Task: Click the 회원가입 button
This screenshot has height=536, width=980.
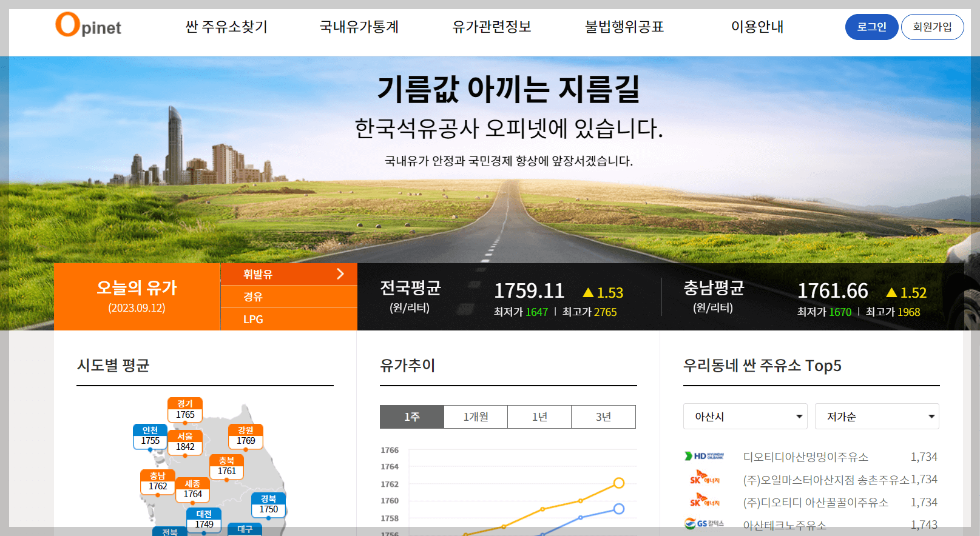Action: coord(932,27)
